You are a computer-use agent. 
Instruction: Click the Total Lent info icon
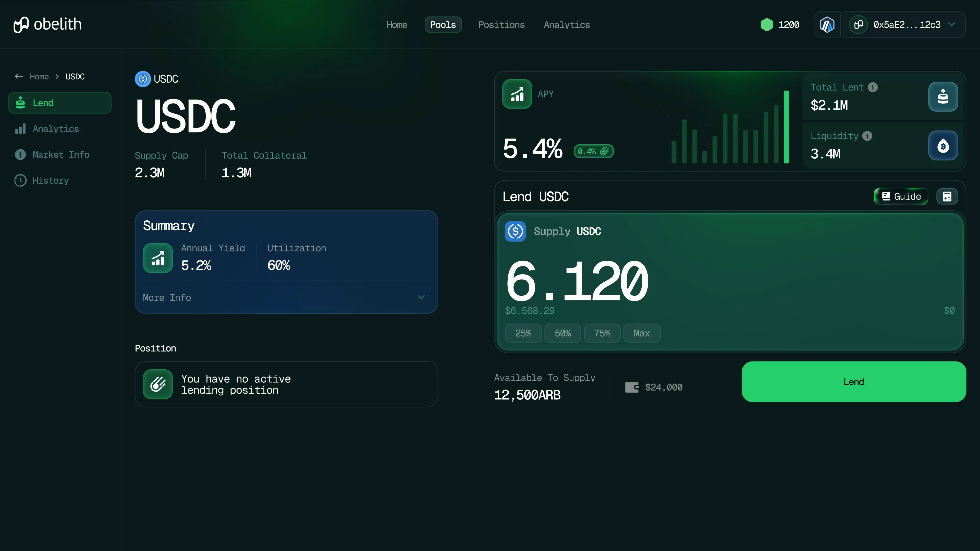click(873, 87)
